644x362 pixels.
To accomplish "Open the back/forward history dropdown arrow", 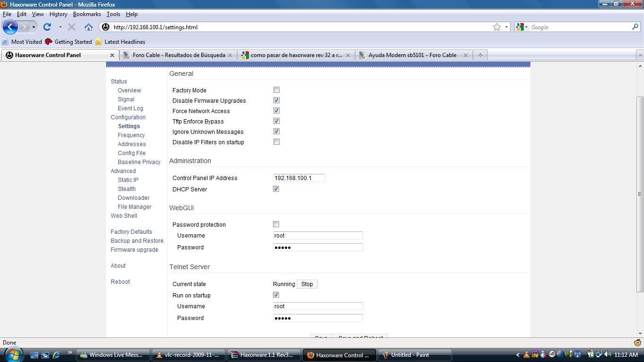I will [33, 27].
